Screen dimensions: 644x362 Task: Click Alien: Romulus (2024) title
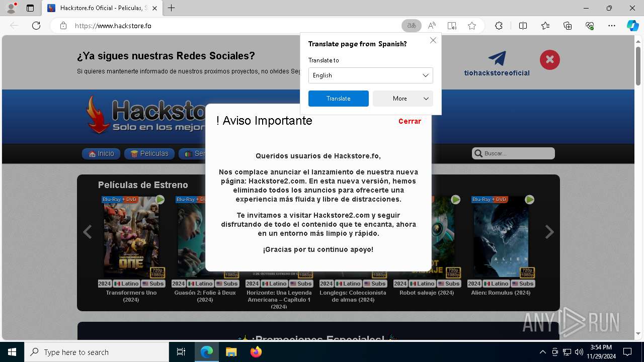click(501, 293)
